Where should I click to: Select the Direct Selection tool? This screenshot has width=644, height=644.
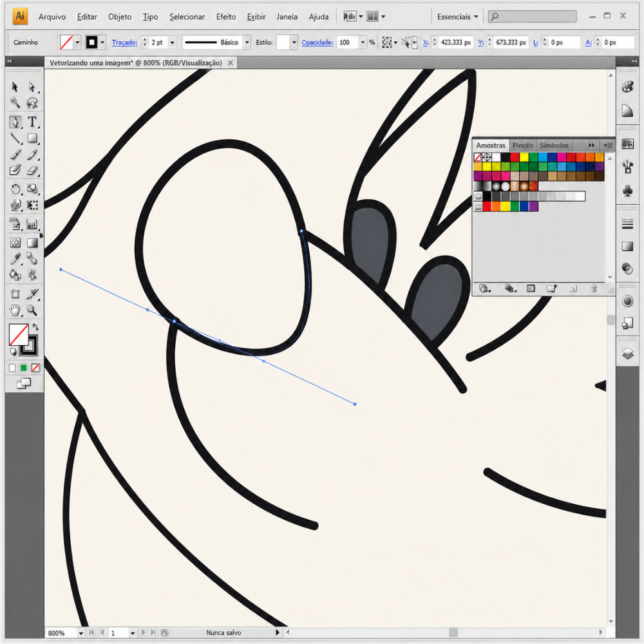[32, 87]
